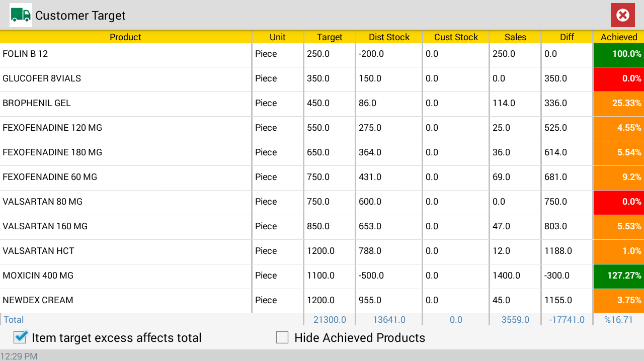644x362 pixels.
Task: Click FOLIN B 12 dist stock -200.0
Action: (x=371, y=54)
